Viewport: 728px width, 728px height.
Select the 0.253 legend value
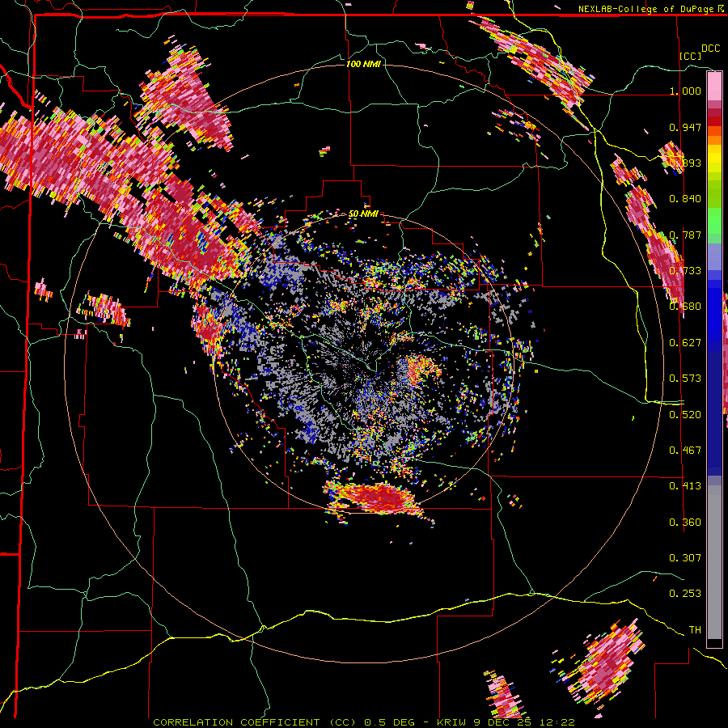point(685,594)
